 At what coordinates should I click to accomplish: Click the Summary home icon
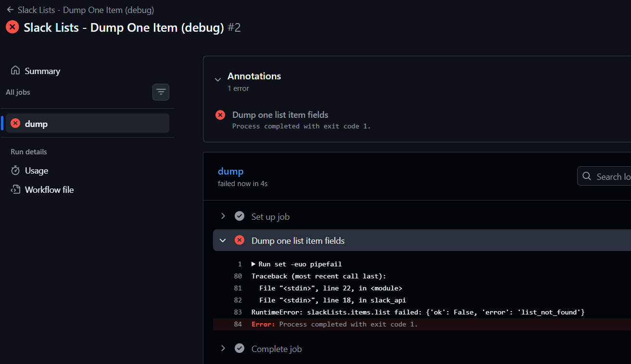15,71
